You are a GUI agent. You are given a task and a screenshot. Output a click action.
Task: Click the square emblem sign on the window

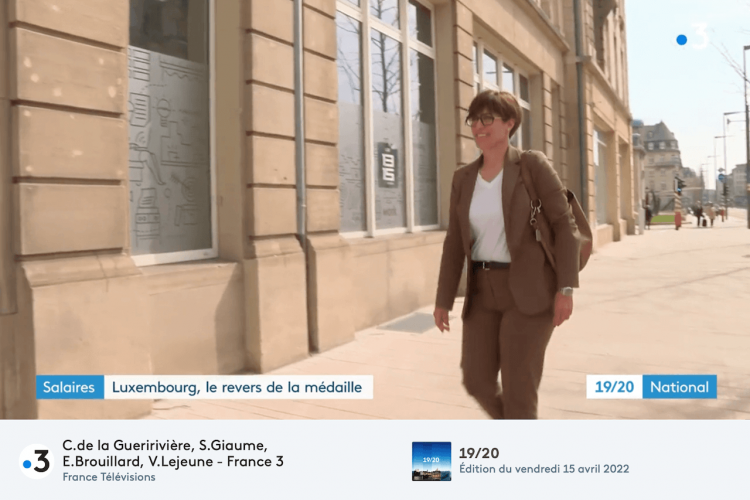(x=388, y=165)
